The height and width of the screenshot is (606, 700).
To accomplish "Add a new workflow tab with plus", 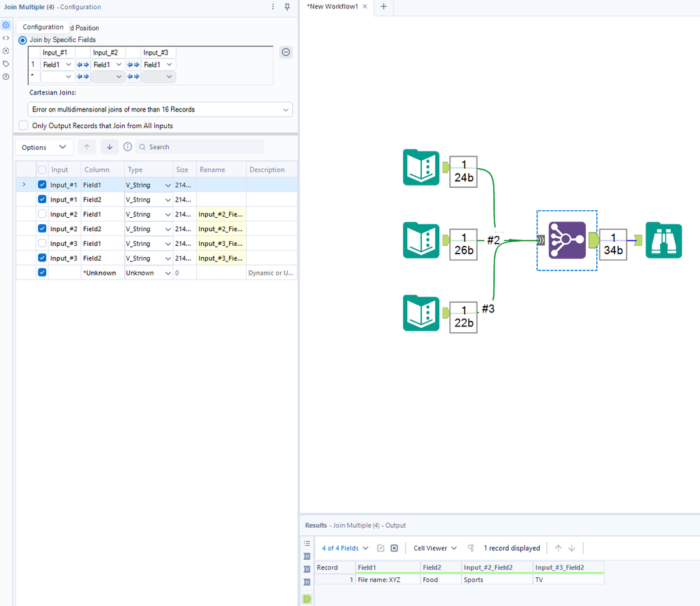I will click(x=383, y=7).
